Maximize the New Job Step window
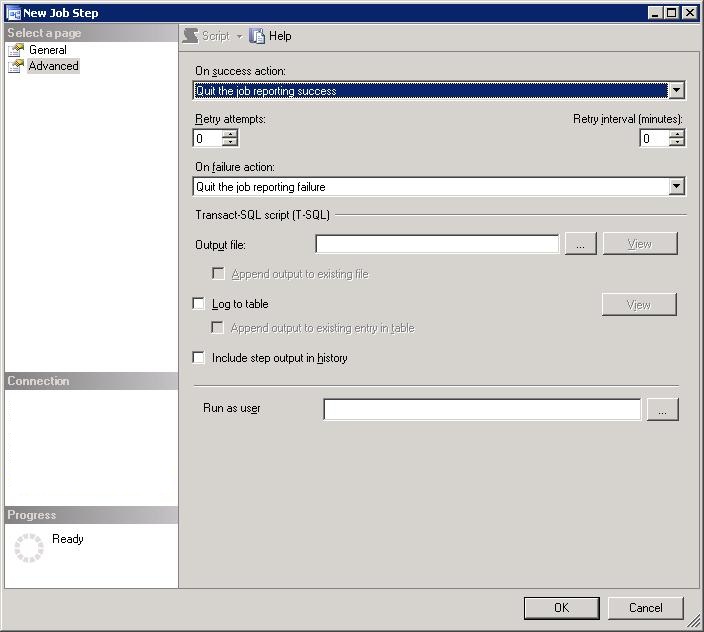 tap(672, 13)
